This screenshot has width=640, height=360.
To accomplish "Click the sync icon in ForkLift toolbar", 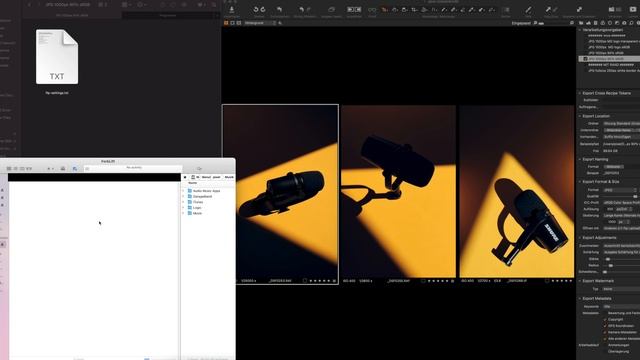I will [75, 169].
